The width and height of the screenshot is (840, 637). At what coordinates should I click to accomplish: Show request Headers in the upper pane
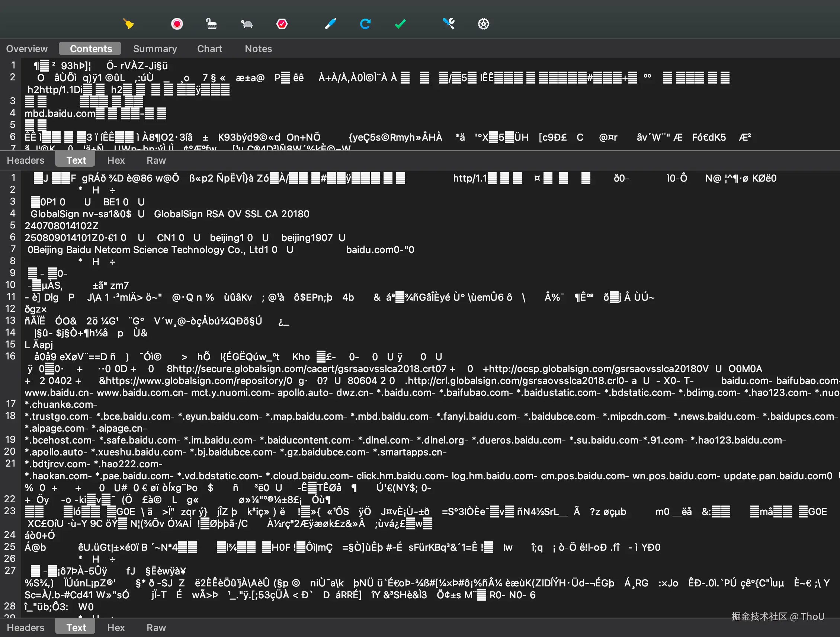25,160
